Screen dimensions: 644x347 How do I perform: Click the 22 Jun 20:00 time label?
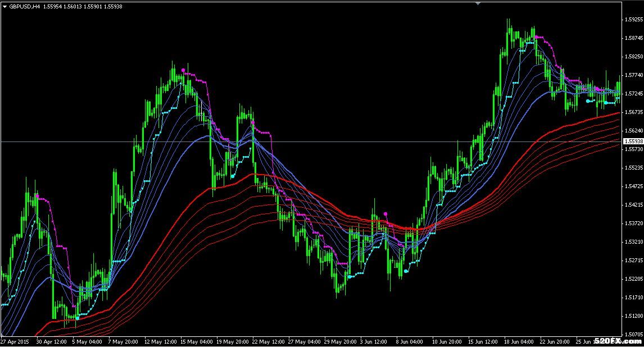(555, 342)
